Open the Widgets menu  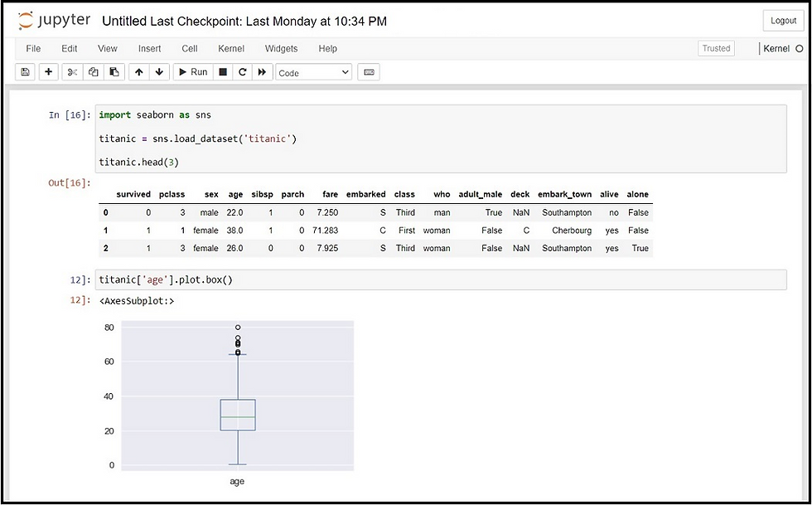pyautogui.click(x=281, y=48)
